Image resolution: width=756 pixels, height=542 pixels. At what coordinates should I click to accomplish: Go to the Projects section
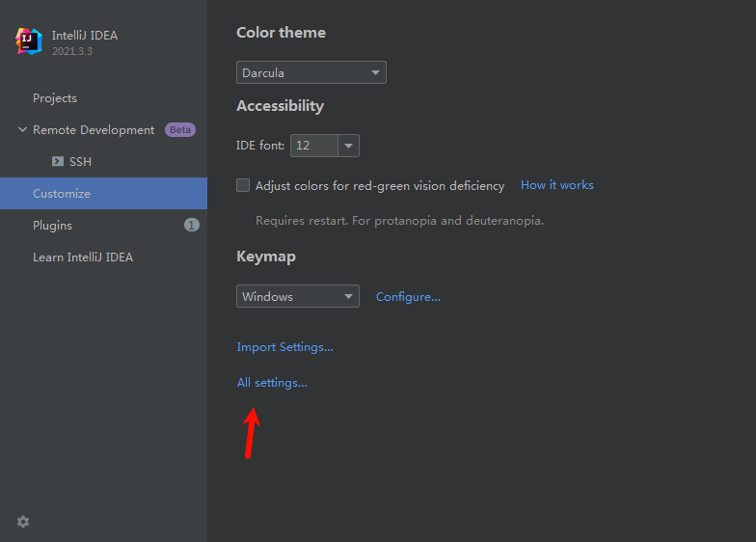click(54, 98)
